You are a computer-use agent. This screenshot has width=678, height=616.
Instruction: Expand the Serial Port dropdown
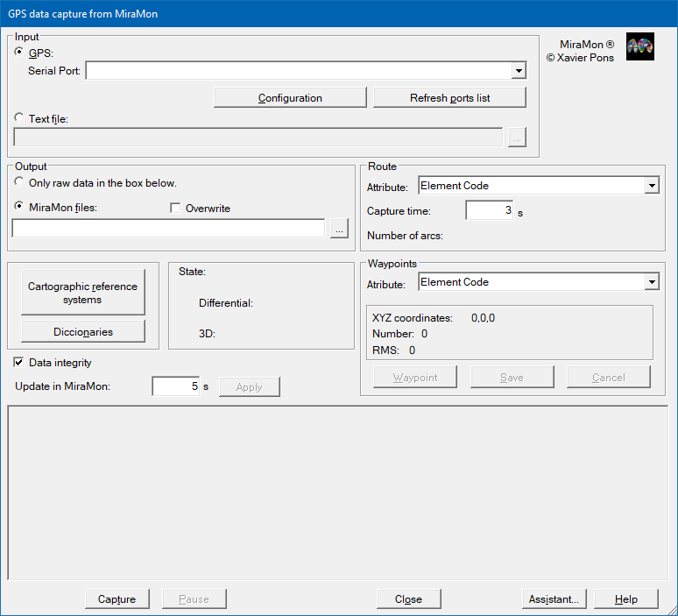pyautogui.click(x=519, y=71)
